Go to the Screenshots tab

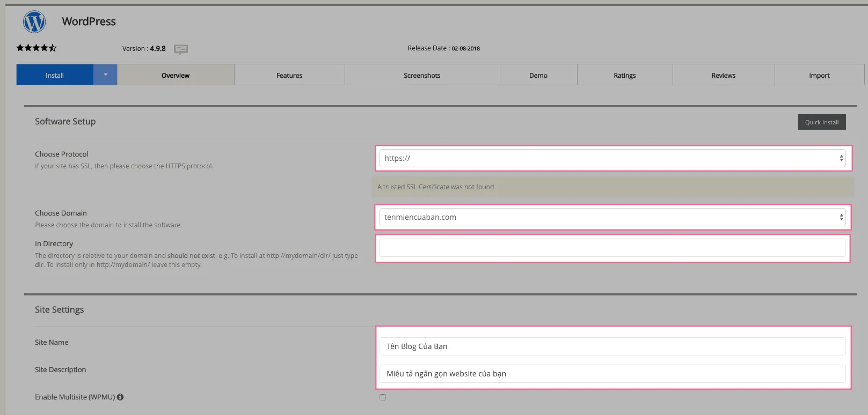click(422, 75)
